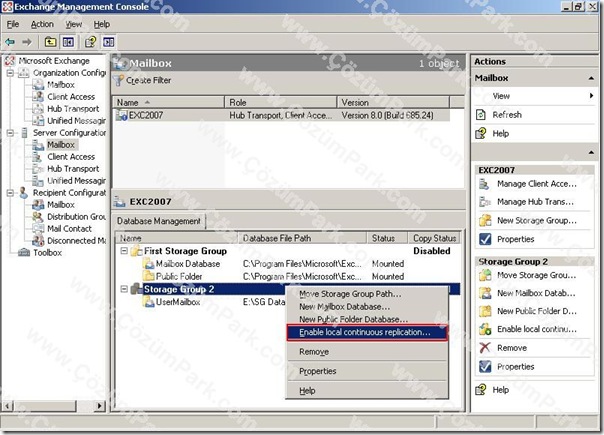The width and height of the screenshot is (604, 435).
Task: Click the New Public Folder Database action icon
Action: [x=485, y=311]
